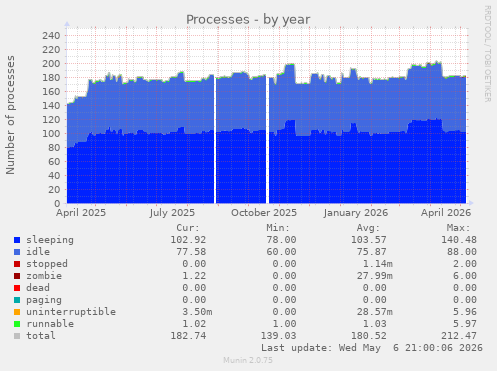Click idle current value 77.58

click(191, 252)
